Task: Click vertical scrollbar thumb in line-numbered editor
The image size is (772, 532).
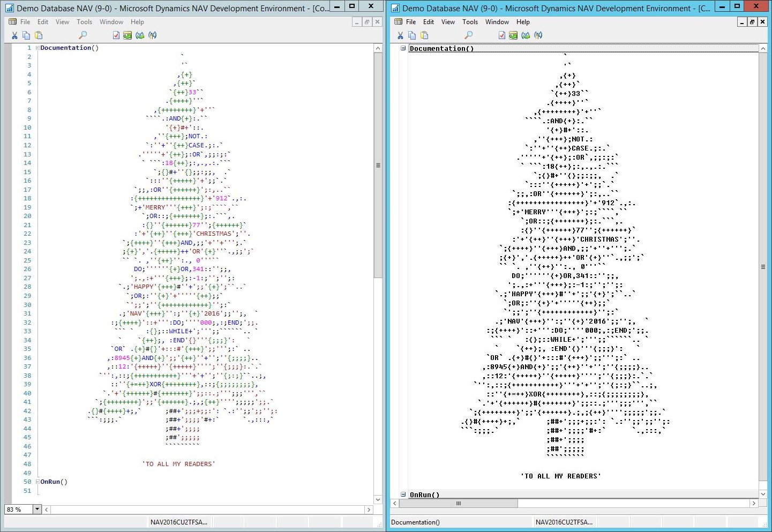Action: [x=378, y=165]
